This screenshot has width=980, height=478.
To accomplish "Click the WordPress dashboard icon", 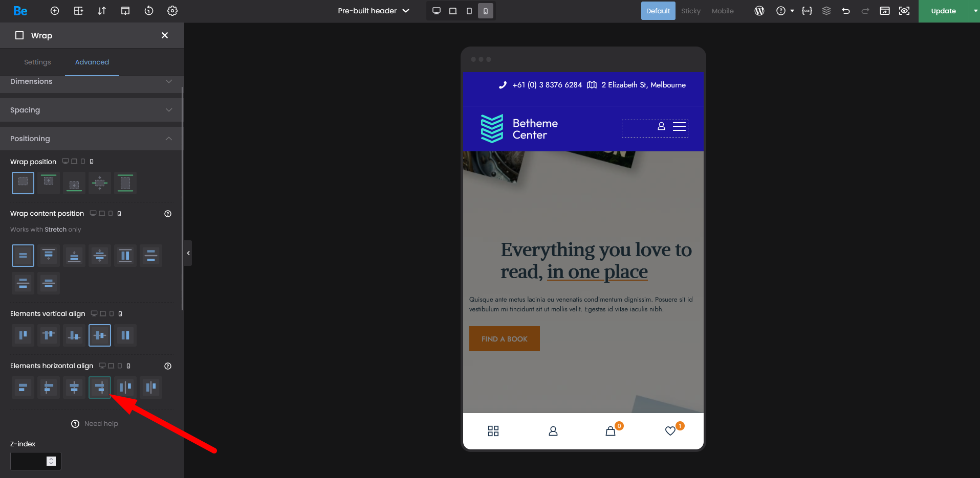I will pyautogui.click(x=759, y=11).
